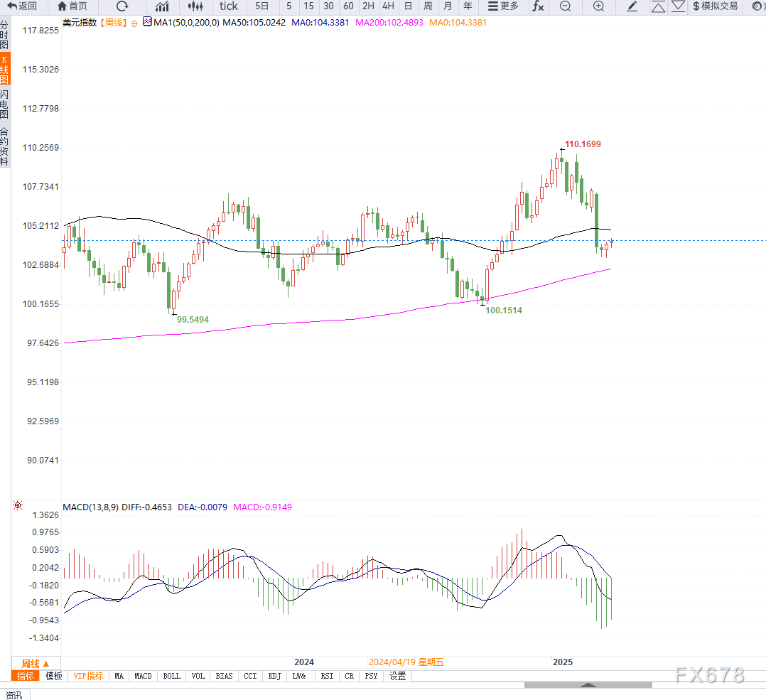Viewport: 766px width, 700px height.
Task: Zoom in the chart with plus magnifier
Action: pyautogui.click(x=598, y=6)
